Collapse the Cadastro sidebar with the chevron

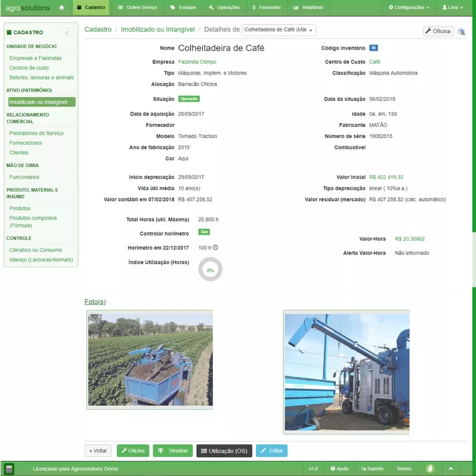coord(67,33)
